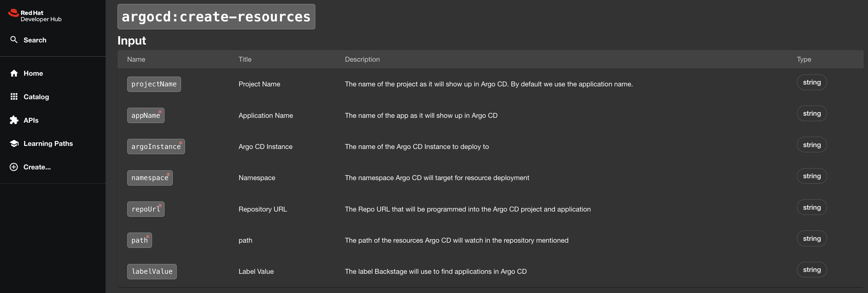Click the Red Hat Developer Hub logo
The image size is (868, 293).
pos(35,16)
